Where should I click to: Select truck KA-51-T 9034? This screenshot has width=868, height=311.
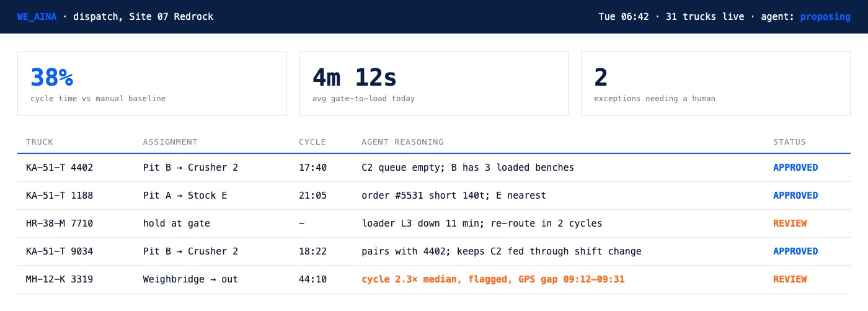60,251
